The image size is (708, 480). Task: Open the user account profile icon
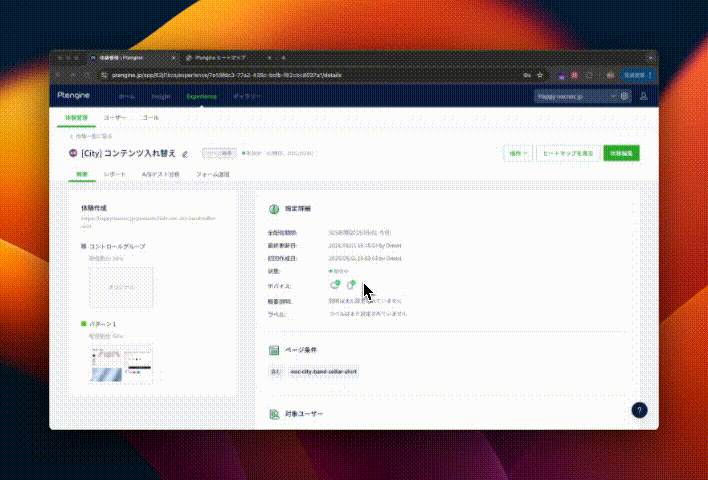[643, 96]
